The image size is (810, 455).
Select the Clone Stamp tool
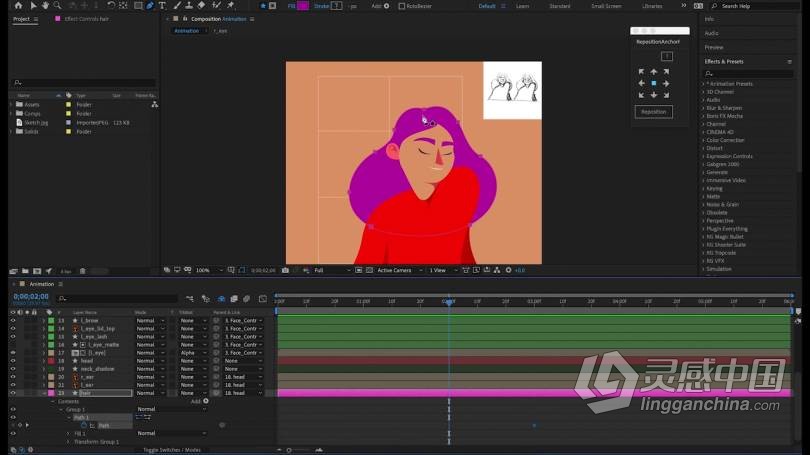coord(189,6)
